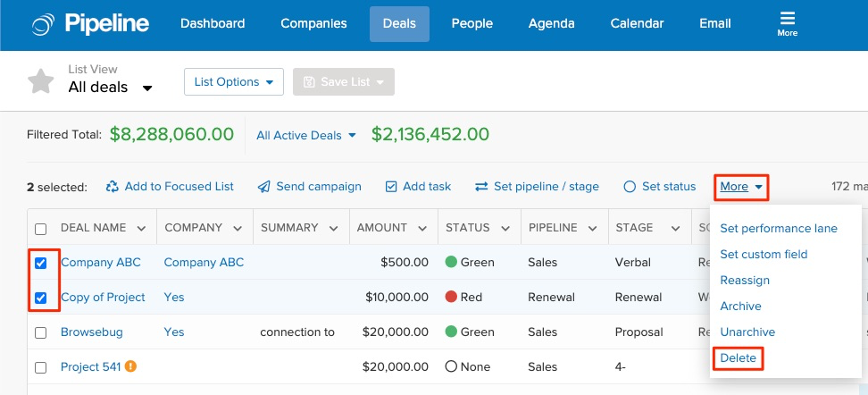The width and height of the screenshot is (868, 395).
Task: Click the Set pipeline / stage arrows icon
Action: coord(481,187)
